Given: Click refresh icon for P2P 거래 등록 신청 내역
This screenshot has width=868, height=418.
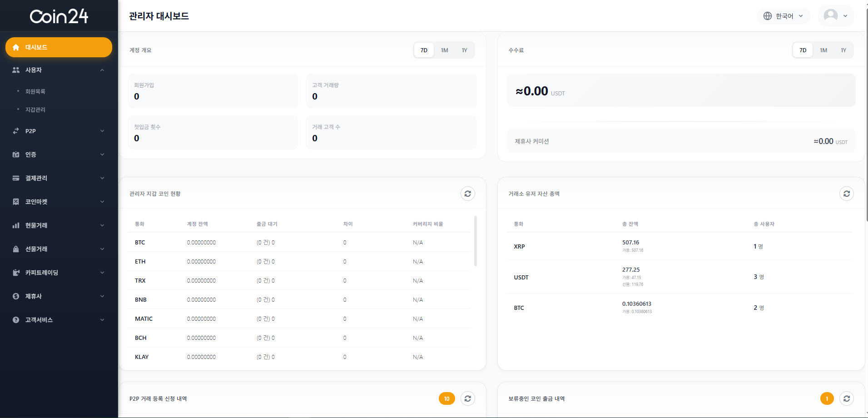Looking at the screenshot, I should pos(467,398).
